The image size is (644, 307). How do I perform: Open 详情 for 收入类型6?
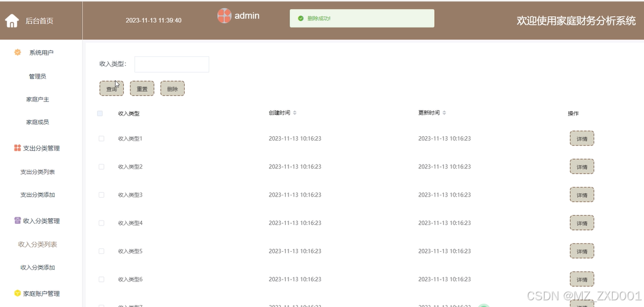581,279
